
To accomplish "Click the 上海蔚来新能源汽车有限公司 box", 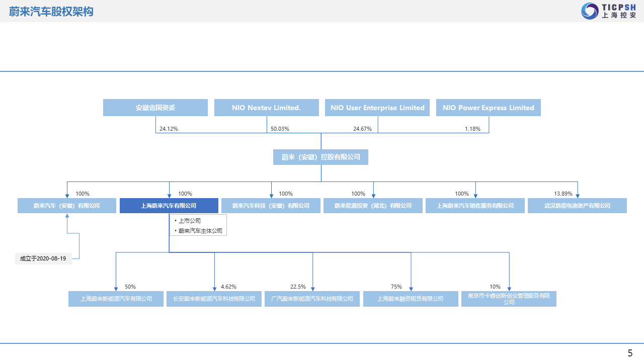I will click(116, 299).
